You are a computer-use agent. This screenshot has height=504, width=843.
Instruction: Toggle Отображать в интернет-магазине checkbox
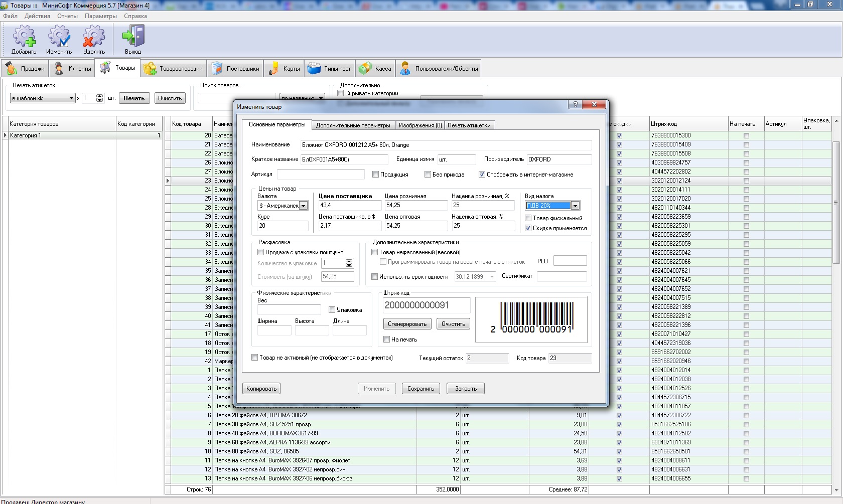click(482, 175)
